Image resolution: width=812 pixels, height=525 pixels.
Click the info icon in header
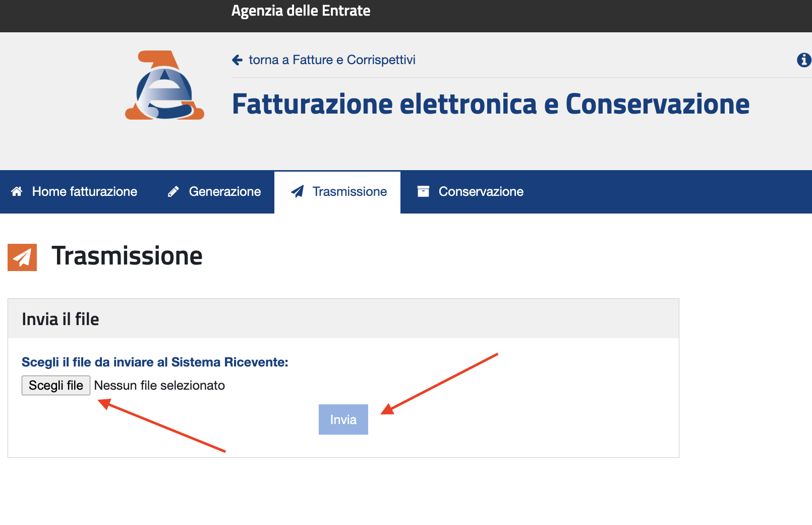pos(804,60)
